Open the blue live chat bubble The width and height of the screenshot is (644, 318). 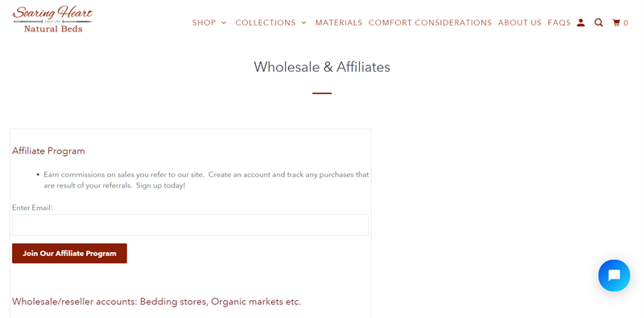tap(614, 275)
